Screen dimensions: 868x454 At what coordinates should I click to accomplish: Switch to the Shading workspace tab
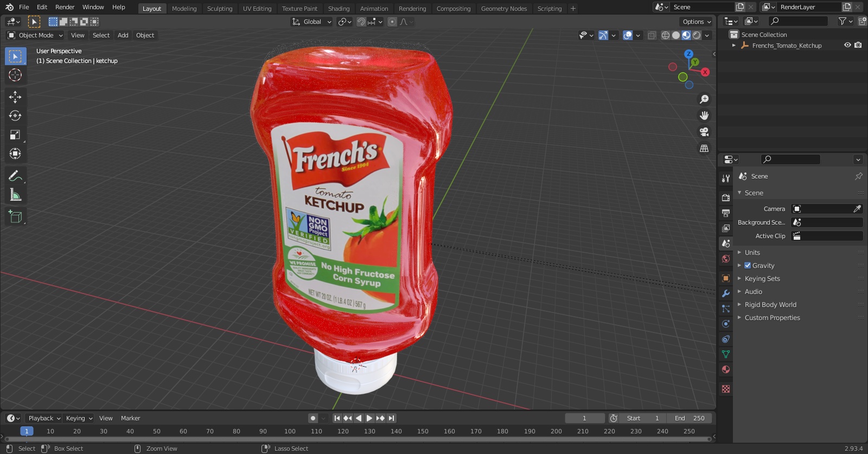click(x=339, y=9)
